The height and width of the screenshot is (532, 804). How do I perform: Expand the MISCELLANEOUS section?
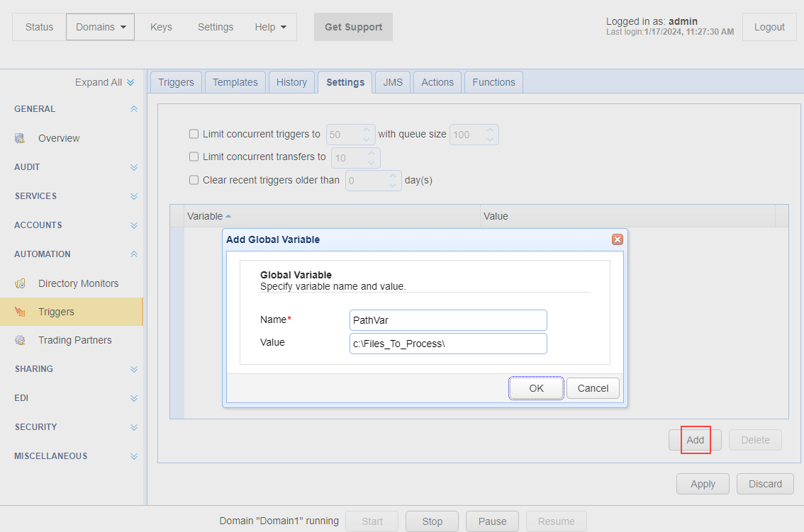pyautogui.click(x=134, y=456)
